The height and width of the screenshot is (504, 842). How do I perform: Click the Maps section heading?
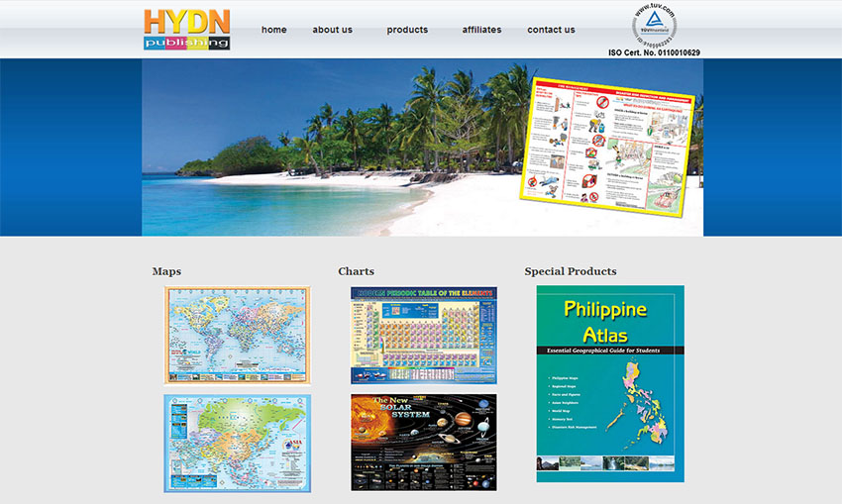pyautogui.click(x=166, y=271)
